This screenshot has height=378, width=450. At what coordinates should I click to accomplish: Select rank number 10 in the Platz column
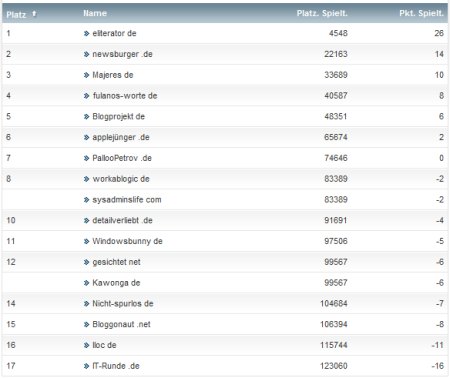[11, 220]
